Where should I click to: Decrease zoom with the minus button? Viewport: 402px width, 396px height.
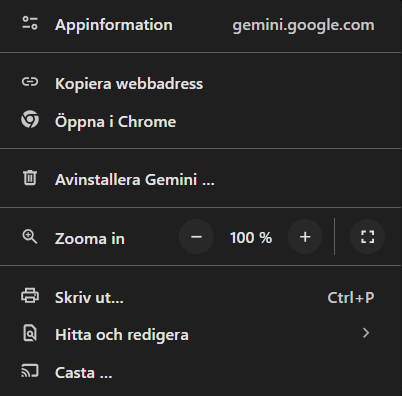pyautogui.click(x=196, y=237)
